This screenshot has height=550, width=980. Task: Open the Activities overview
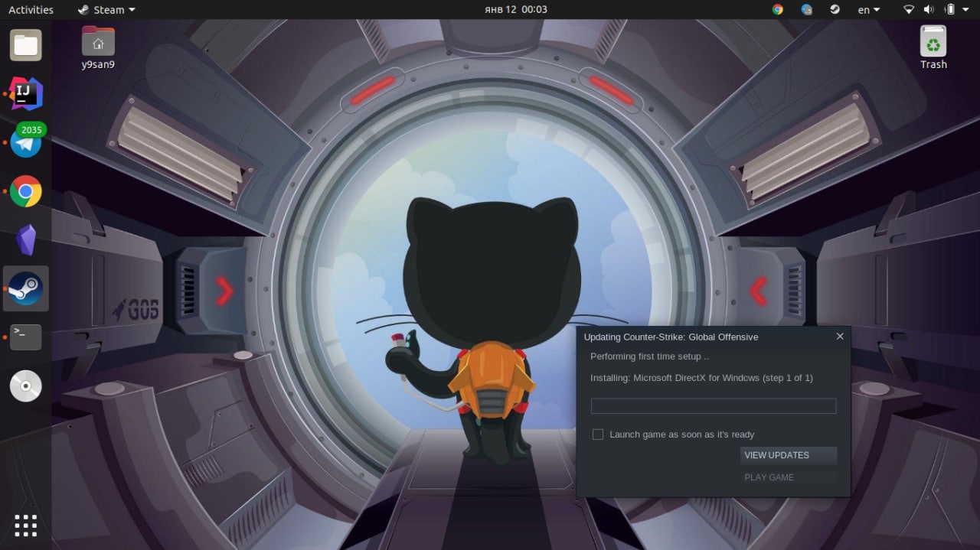[x=31, y=10]
